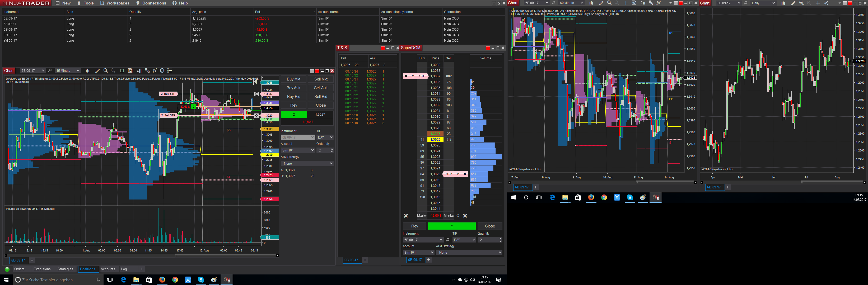Open Indicators icon in 60 Minute chart toolbar

coord(651,3)
